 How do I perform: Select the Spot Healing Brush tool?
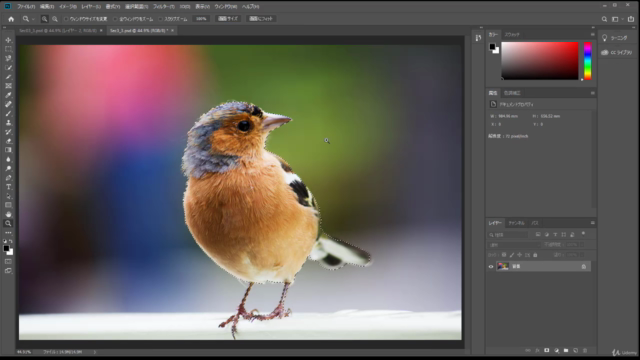point(8,104)
